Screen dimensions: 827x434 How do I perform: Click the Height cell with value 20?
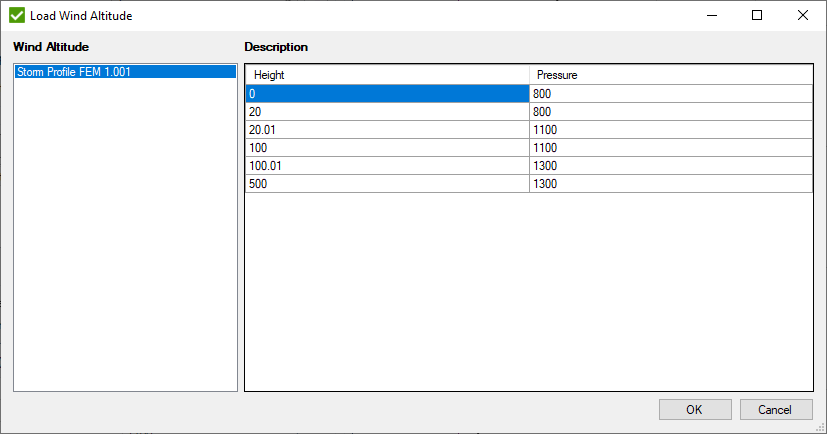click(x=387, y=112)
